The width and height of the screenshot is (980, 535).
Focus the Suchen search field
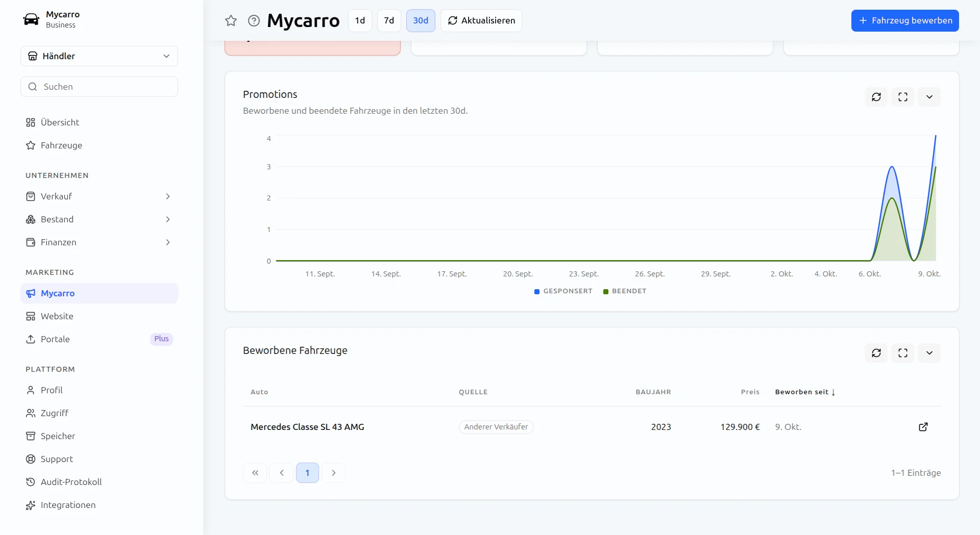tap(99, 87)
